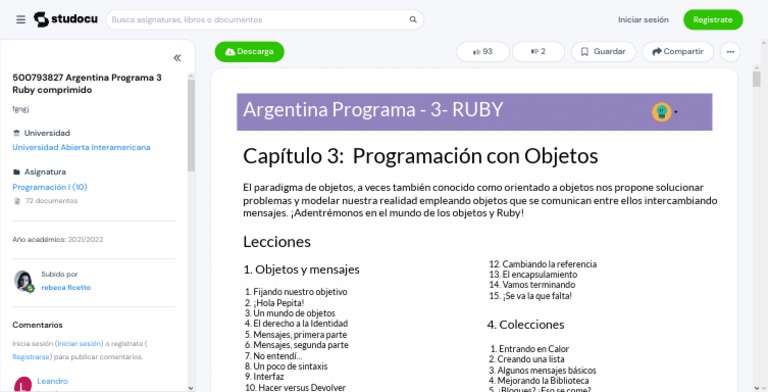Viewport: 768px width, 392px height.
Task: Click lesson '8. Un poco de sintaxis'
Action: (286, 367)
